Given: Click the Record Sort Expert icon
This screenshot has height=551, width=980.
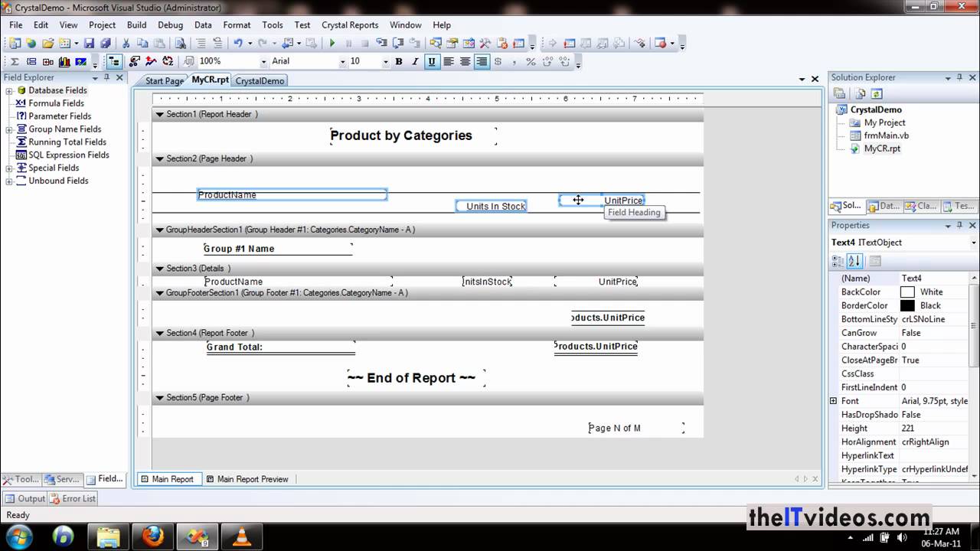Looking at the screenshot, I should click(168, 61).
